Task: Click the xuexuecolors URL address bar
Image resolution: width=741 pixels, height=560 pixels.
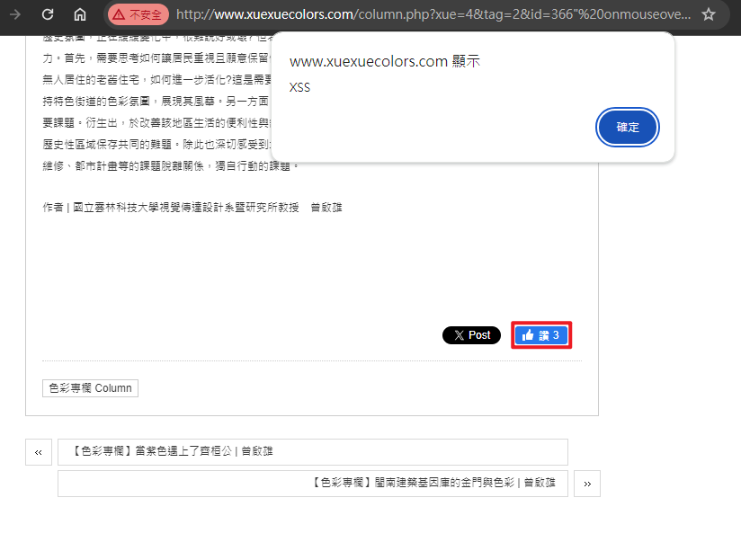Action: [x=433, y=14]
